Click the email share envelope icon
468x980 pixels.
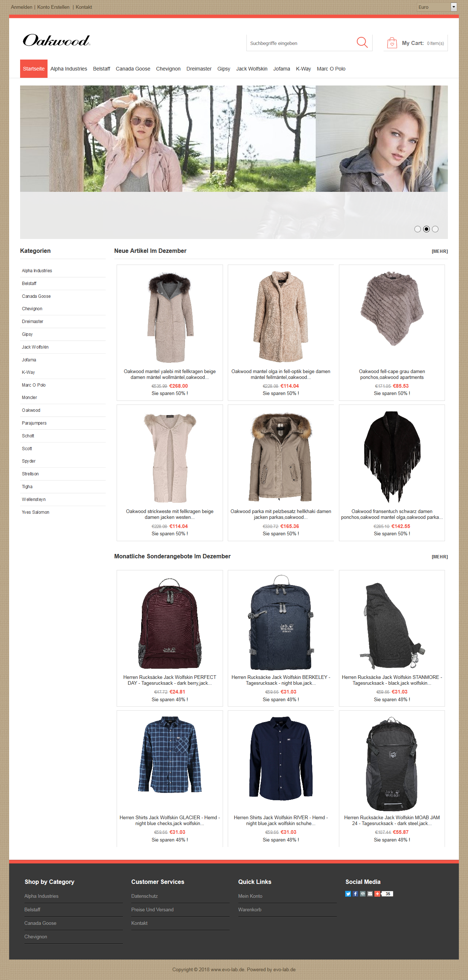click(x=370, y=894)
